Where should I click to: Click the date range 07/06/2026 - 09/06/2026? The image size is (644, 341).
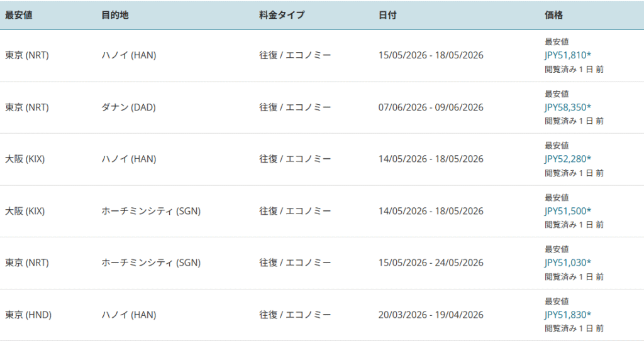pyautogui.click(x=431, y=107)
